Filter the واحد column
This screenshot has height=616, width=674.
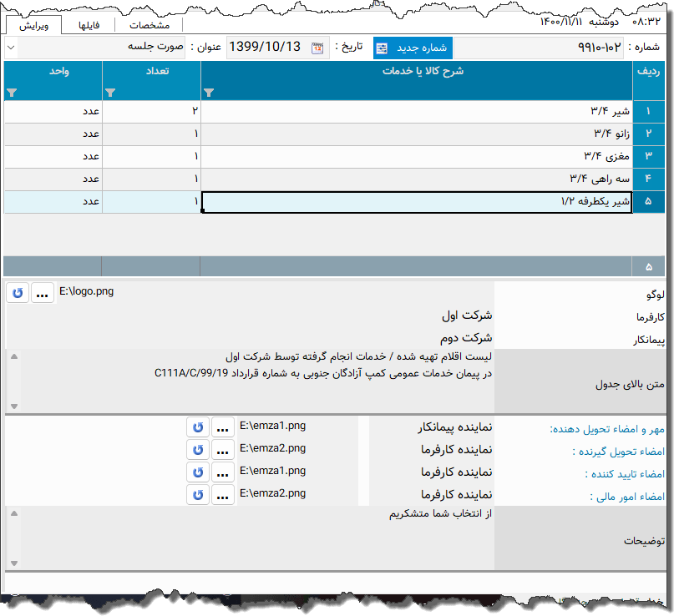[12, 93]
